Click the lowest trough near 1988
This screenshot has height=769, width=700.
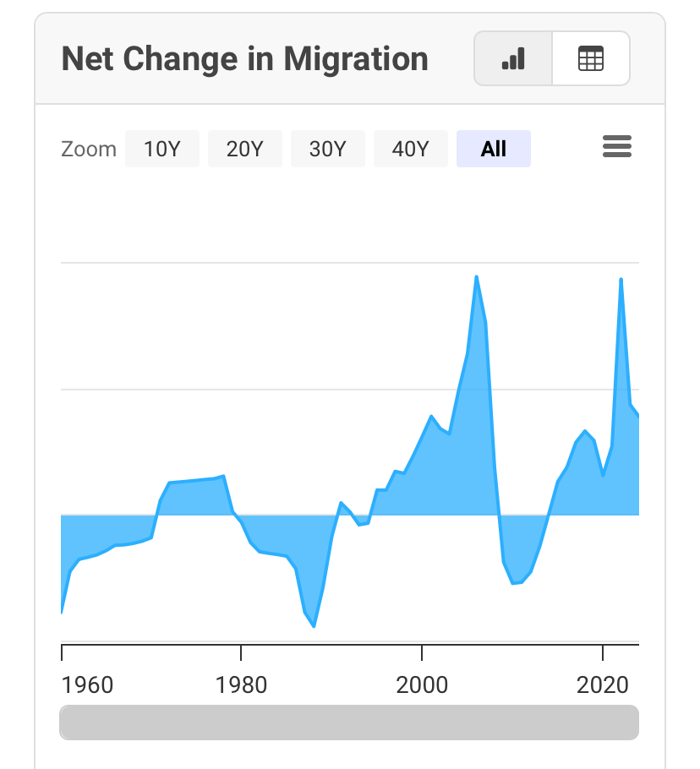pyautogui.click(x=314, y=626)
